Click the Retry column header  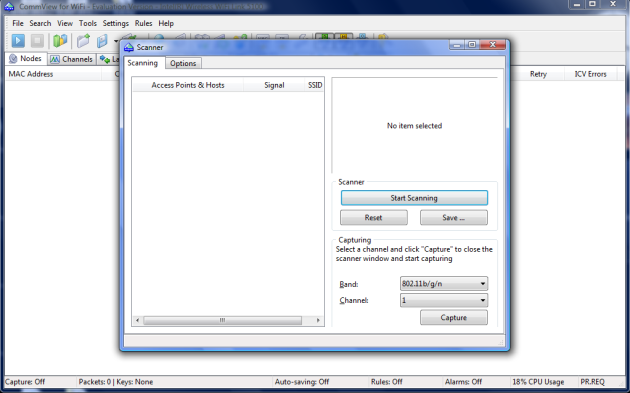[538, 74]
